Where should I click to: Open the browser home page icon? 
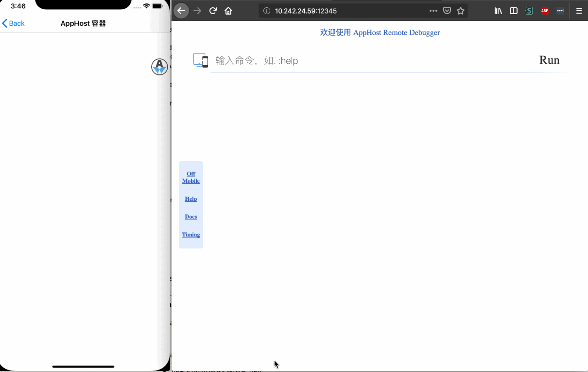[x=228, y=10]
